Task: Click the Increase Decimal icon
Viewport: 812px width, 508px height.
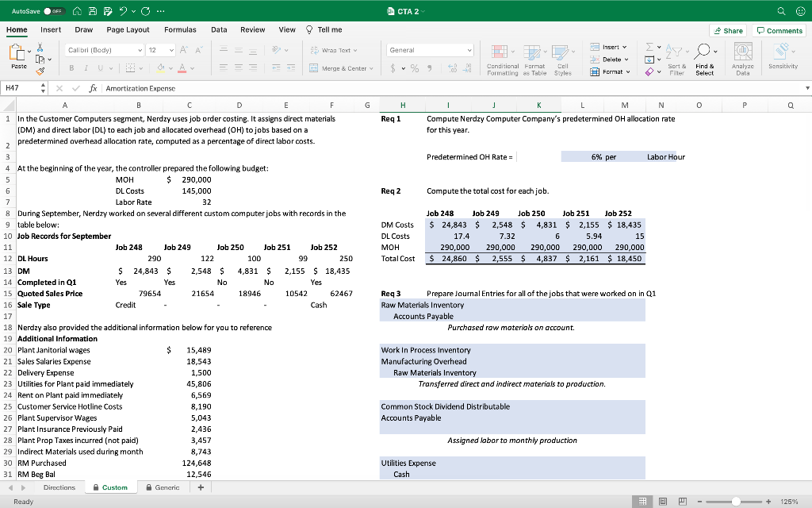Action: (452, 68)
